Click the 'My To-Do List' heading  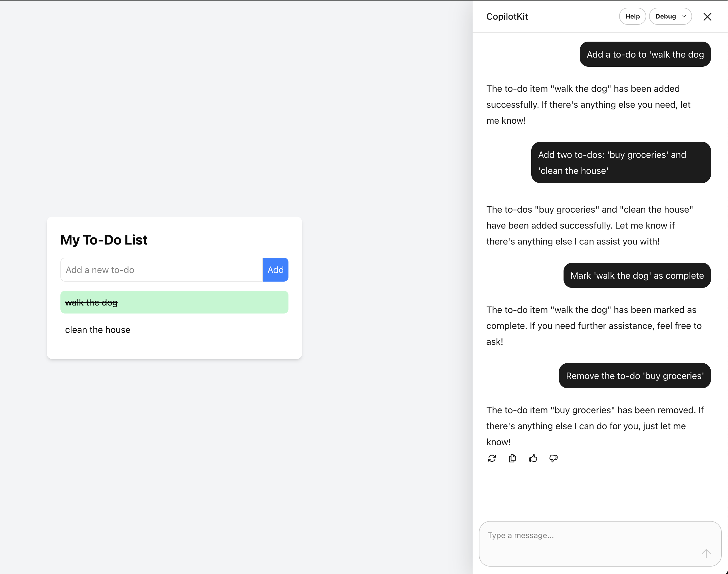(104, 240)
